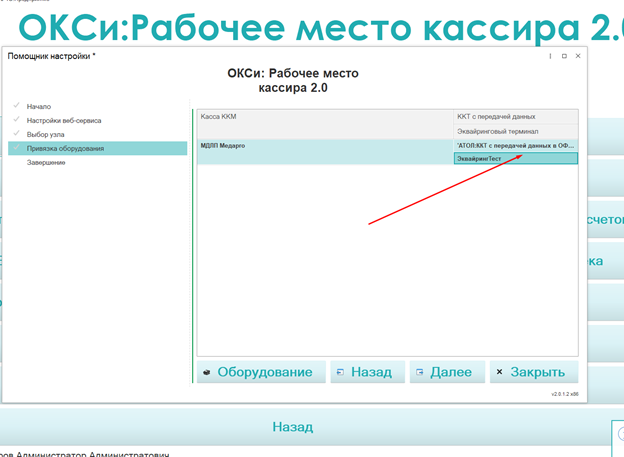Viewport: 624px width, 457px height.
Task: Select the Привязка оборудования step
Action: (x=98, y=148)
